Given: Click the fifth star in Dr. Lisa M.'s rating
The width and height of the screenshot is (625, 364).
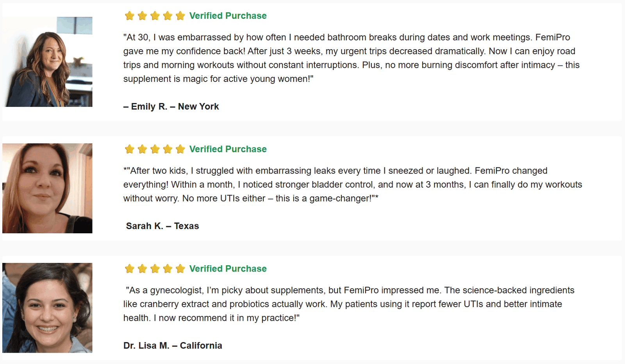Looking at the screenshot, I should [180, 268].
